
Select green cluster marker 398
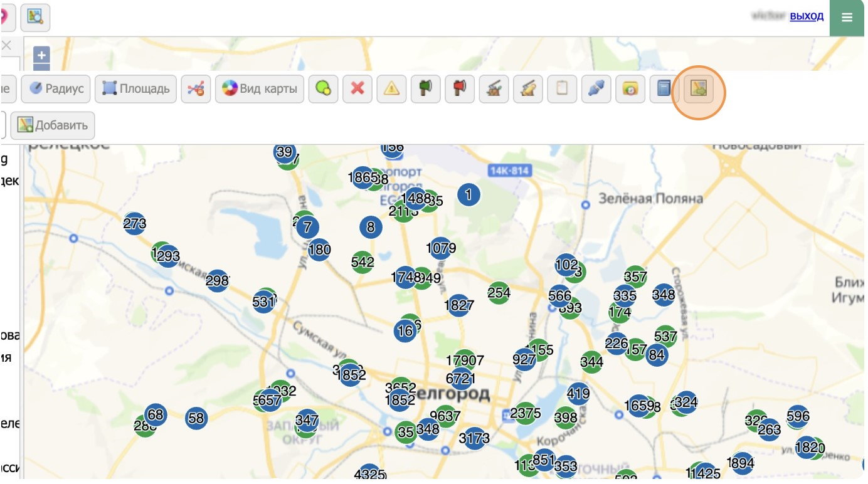tap(566, 418)
